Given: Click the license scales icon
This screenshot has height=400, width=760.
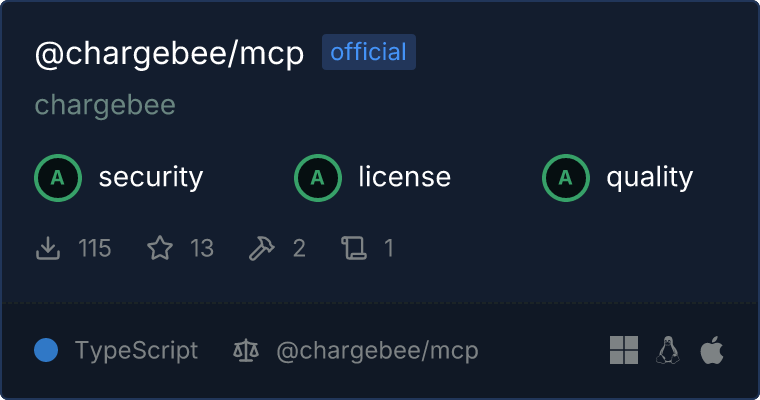Looking at the screenshot, I should (246, 351).
